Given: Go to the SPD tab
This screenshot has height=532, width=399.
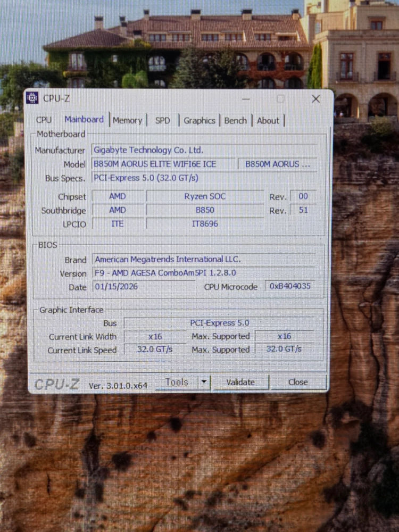Looking at the screenshot, I should coord(162,120).
